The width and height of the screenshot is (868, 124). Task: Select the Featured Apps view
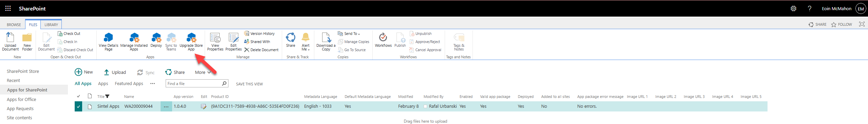(x=129, y=83)
